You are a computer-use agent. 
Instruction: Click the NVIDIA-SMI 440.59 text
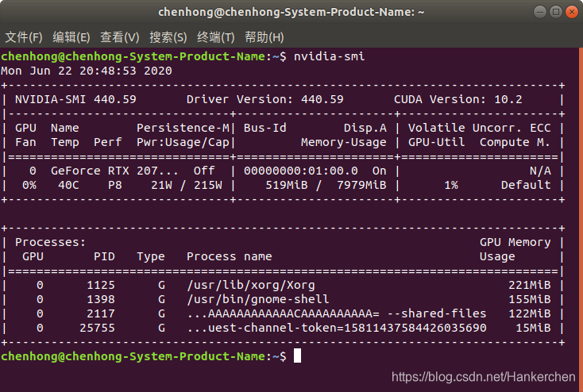[x=75, y=99]
